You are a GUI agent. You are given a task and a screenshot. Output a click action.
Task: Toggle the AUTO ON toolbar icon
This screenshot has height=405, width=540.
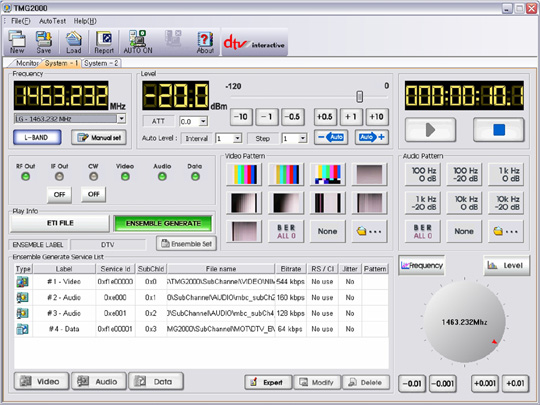[x=138, y=42]
